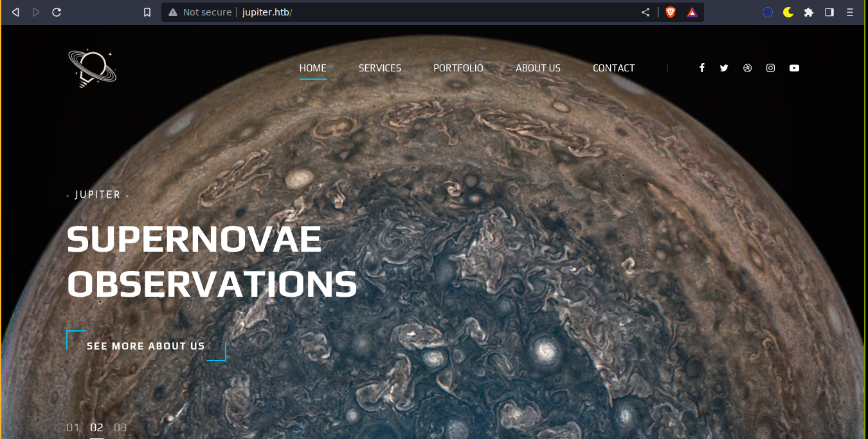Open the browser hamburger main menu
This screenshot has height=439, width=868.
point(850,12)
